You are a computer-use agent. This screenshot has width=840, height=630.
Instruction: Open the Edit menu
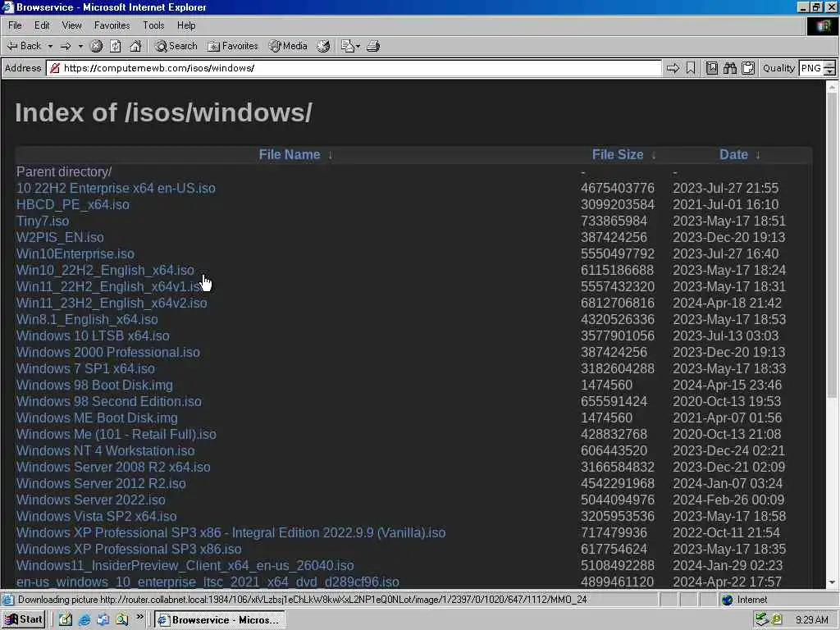42,25
